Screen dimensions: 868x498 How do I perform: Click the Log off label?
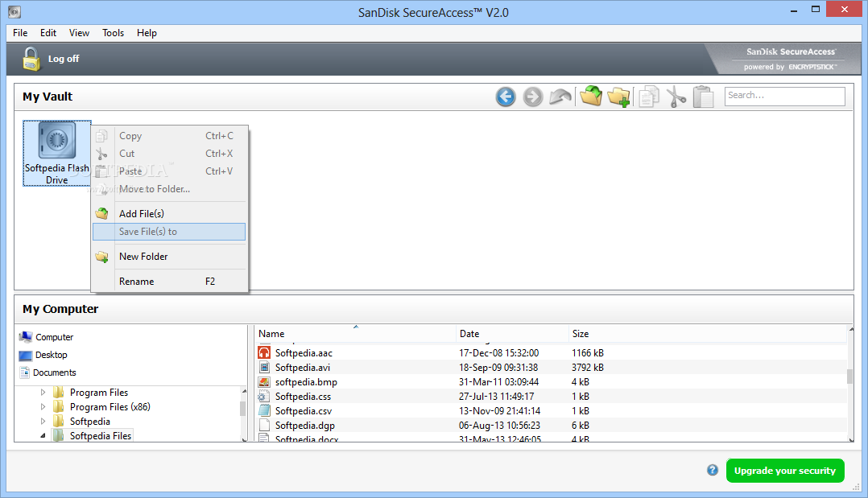point(64,59)
